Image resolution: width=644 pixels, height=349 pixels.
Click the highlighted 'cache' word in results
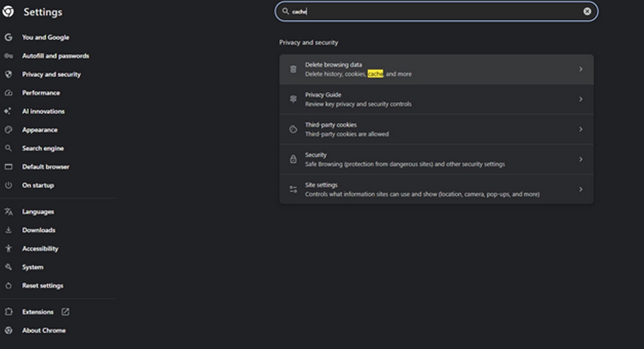(375, 74)
